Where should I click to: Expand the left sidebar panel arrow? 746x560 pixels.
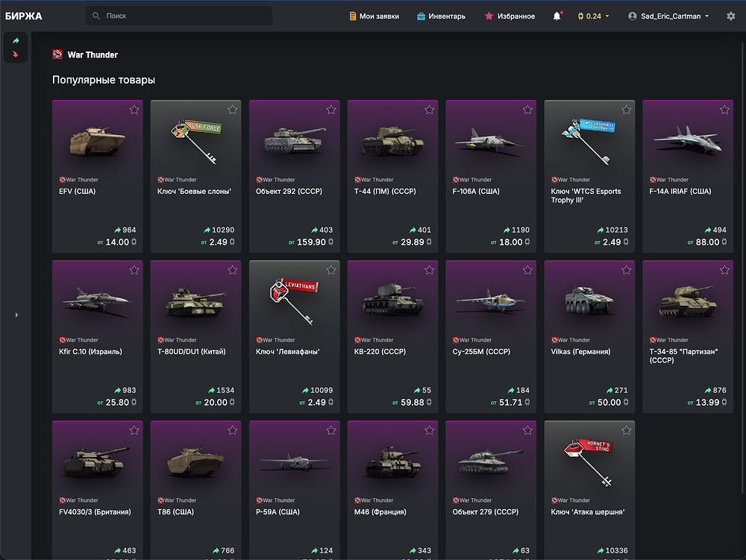pos(16,315)
